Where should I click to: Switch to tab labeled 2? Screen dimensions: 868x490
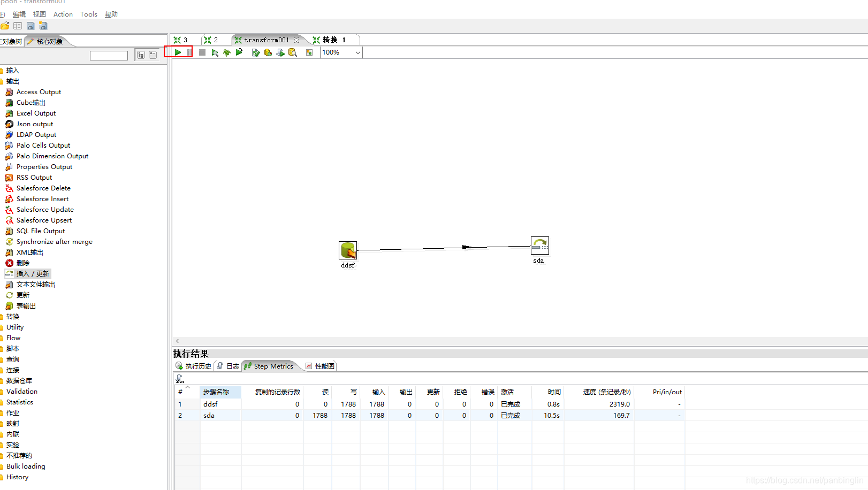point(211,40)
